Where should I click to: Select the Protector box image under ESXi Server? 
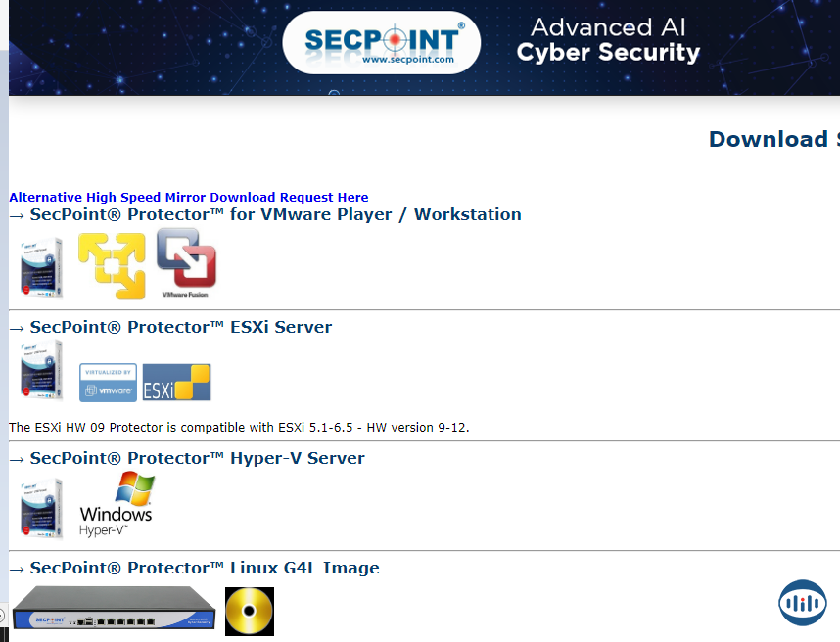(41, 371)
